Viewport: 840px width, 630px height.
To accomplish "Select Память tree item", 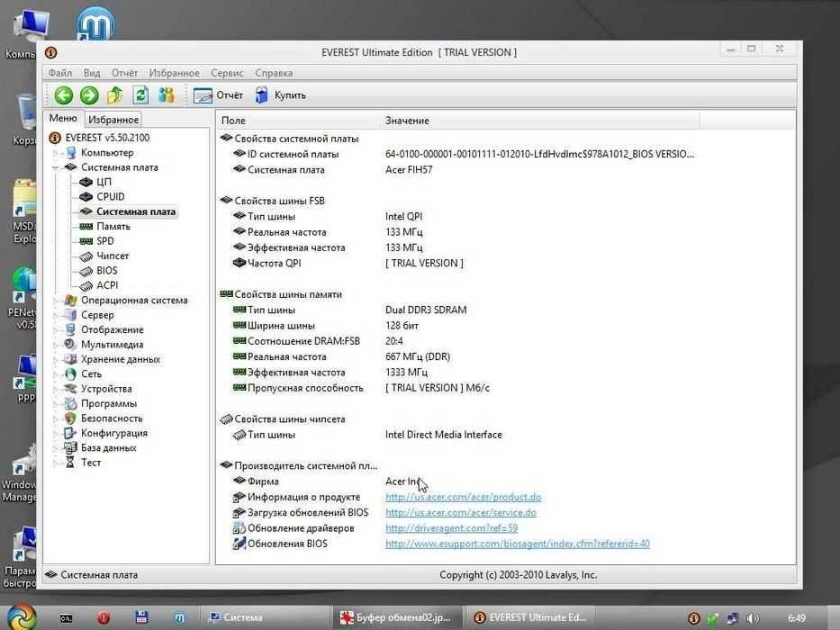I will point(113,226).
